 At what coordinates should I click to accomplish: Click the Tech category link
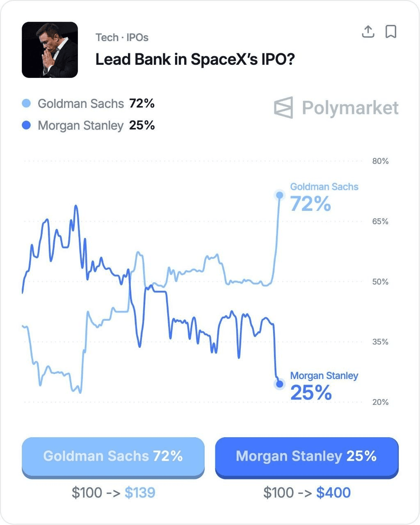tap(107, 38)
